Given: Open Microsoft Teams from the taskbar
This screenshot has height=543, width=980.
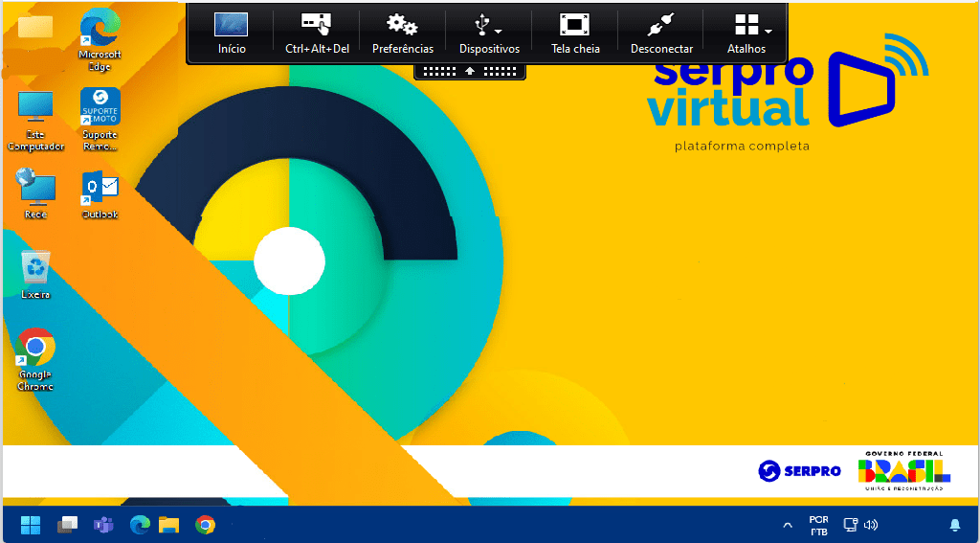Looking at the screenshot, I should (103, 524).
